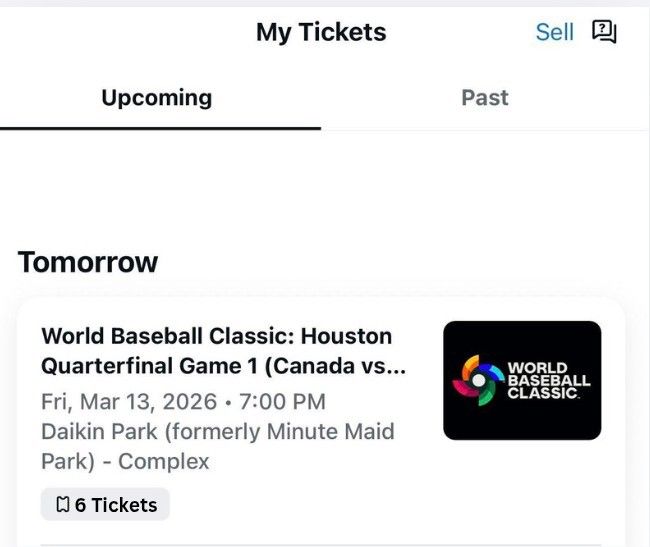
Task: Open the 6 Tickets badge
Action: click(x=105, y=505)
